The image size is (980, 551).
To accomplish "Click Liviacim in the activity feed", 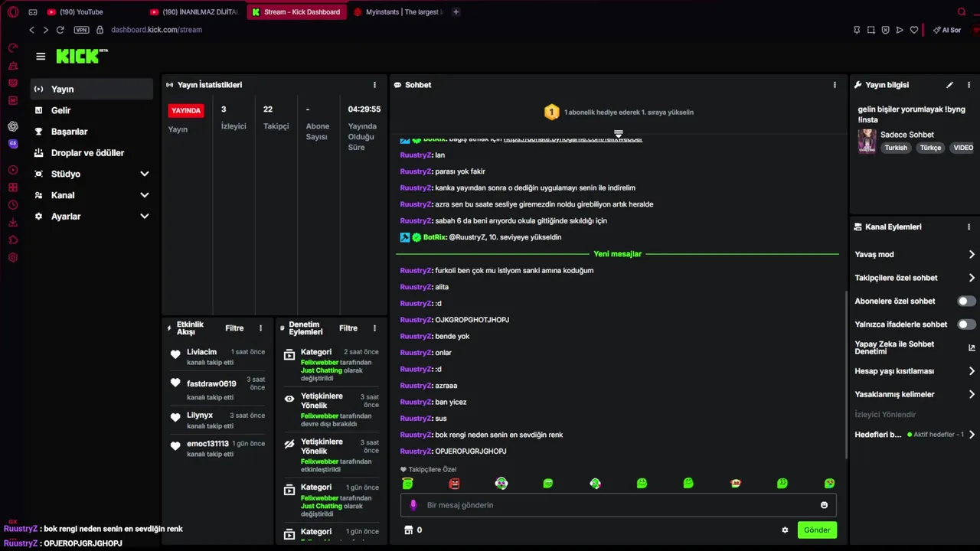I will coord(201,352).
